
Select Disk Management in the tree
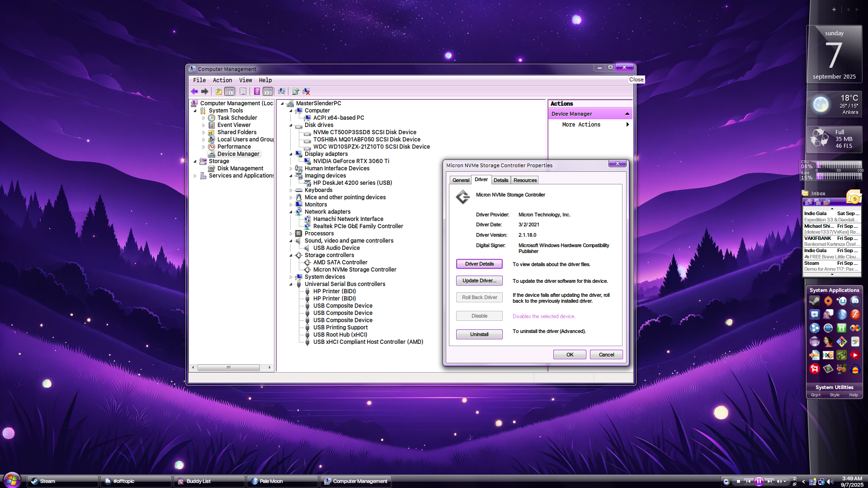pyautogui.click(x=240, y=169)
